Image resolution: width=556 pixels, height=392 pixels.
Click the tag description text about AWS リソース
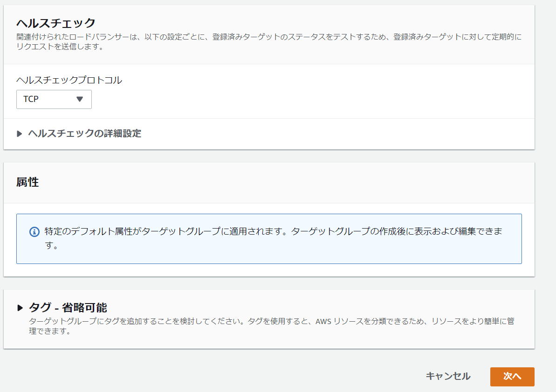272,326
